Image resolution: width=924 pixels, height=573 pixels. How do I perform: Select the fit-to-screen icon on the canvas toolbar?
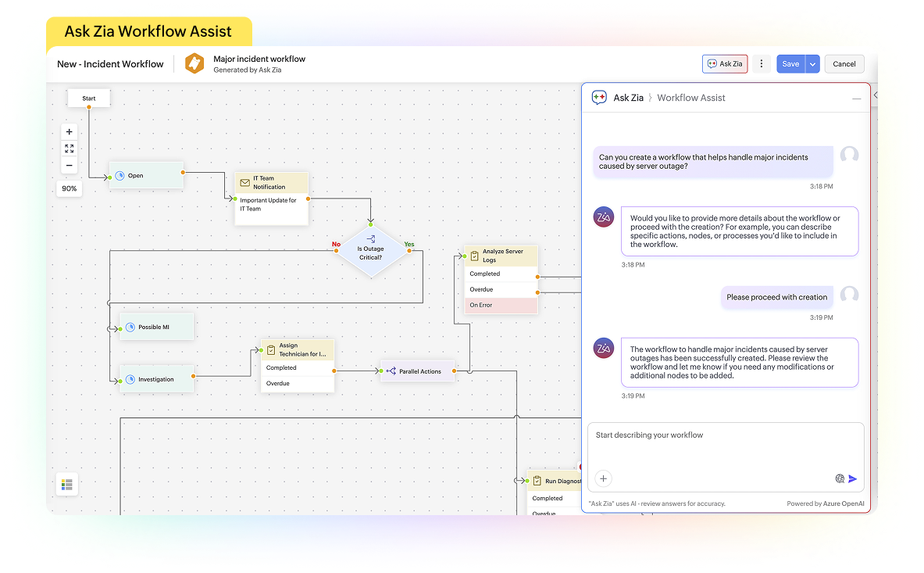point(69,148)
